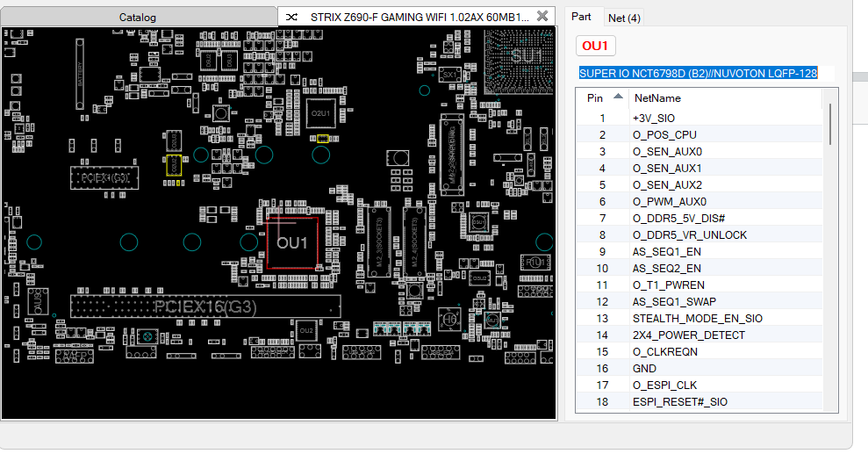Screen dimensions: 868x454
Task: Open the Net (4) tab
Action: click(624, 18)
